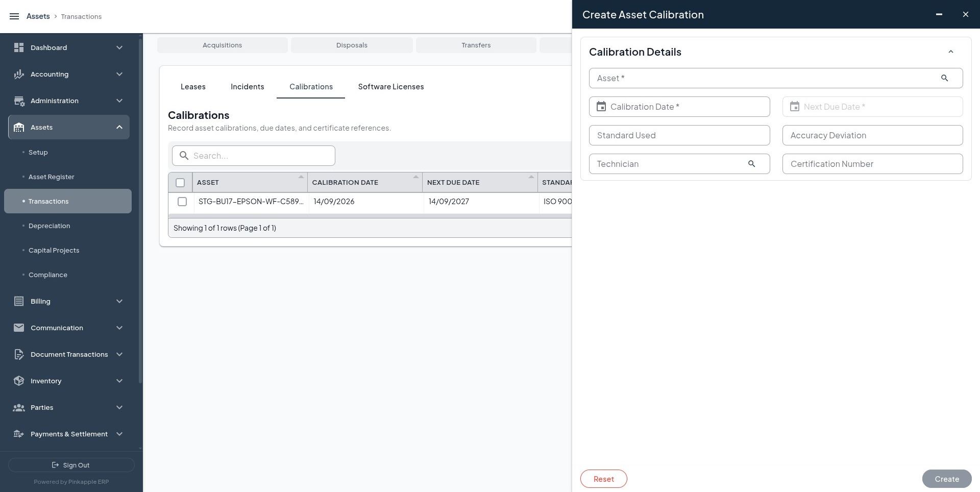This screenshot has width=980, height=492.
Task: Open the Disposals tab
Action: [x=352, y=45]
